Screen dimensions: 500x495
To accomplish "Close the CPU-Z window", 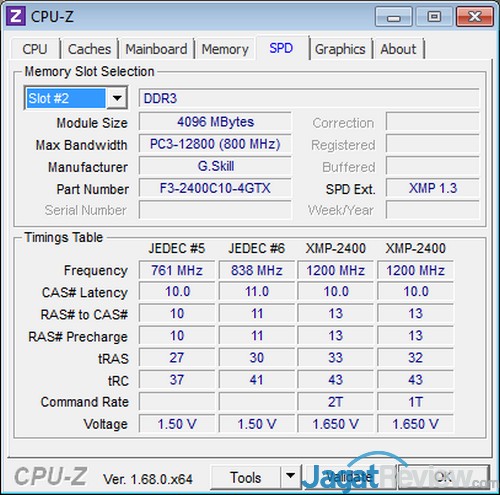I will (x=474, y=17).
